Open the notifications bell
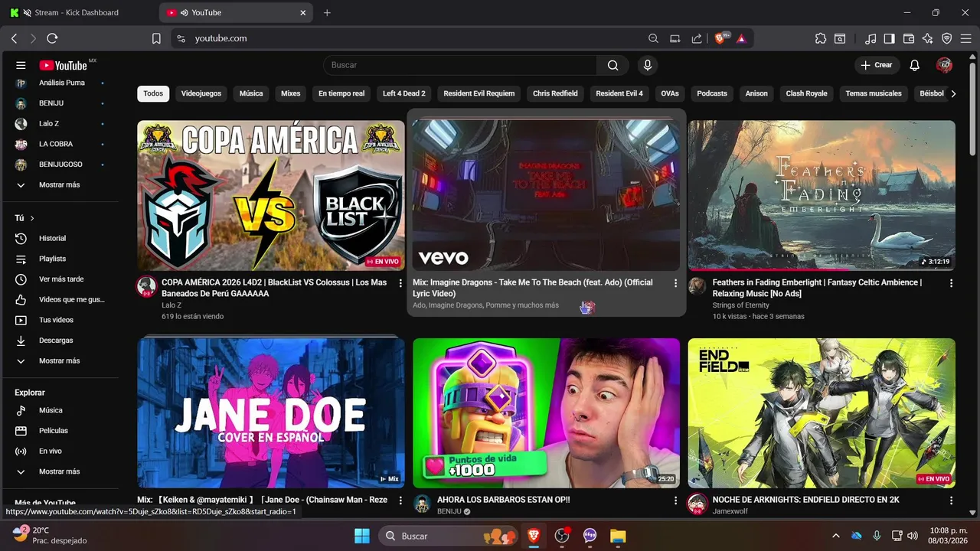This screenshot has width=980, height=551. click(914, 66)
